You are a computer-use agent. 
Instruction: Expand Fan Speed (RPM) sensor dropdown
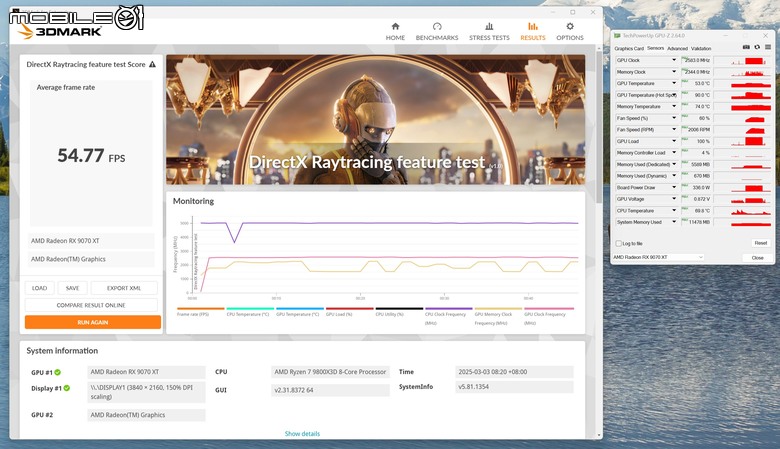click(x=674, y=130)
